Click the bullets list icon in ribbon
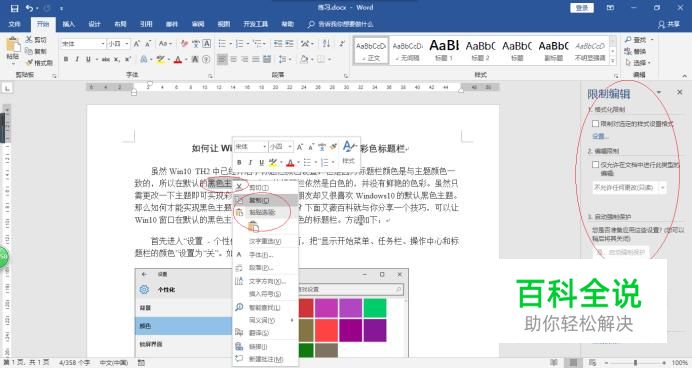This screenshot has height=368, width=692. point(222,44)
